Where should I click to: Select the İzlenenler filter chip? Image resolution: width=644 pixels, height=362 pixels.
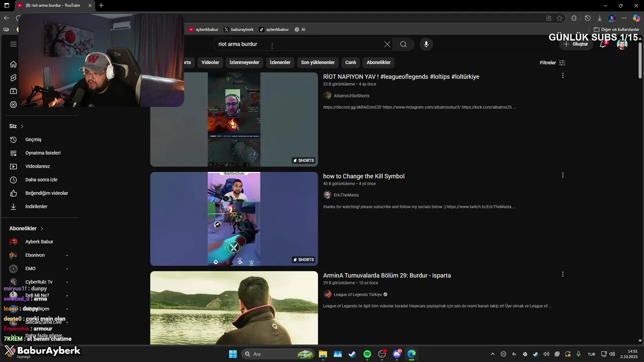280,62
